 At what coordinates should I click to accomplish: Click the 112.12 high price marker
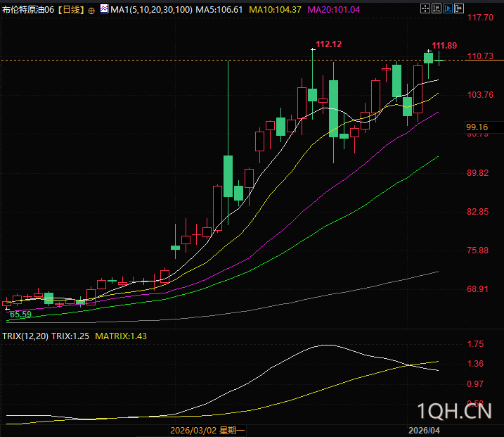pyautogui.click(x=328, y=44)
